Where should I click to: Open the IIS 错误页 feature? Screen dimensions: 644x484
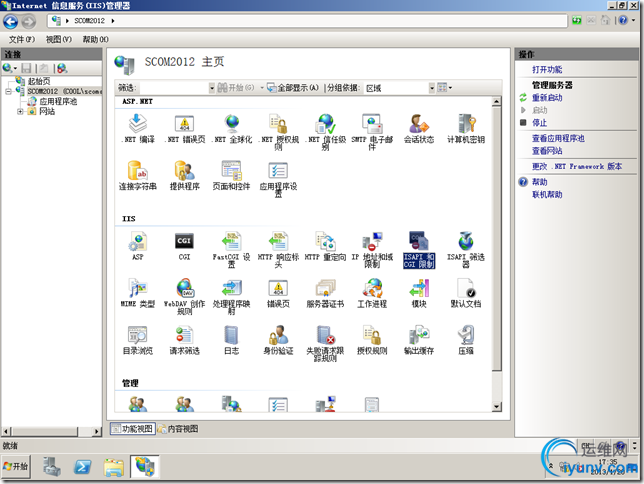(x=278, y=293)
